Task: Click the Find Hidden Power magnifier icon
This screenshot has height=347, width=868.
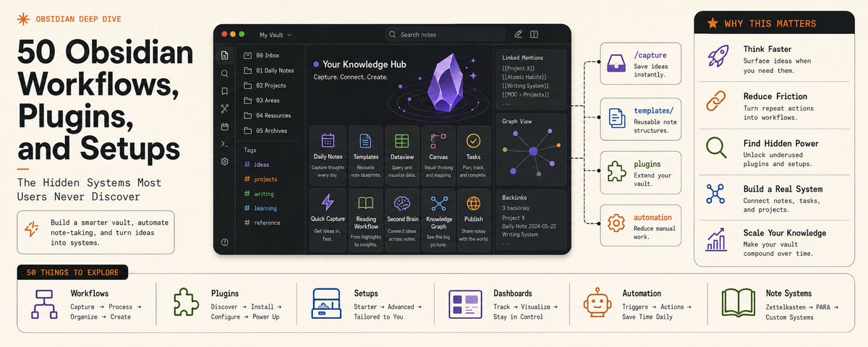Action: click(x=717, y=147)
